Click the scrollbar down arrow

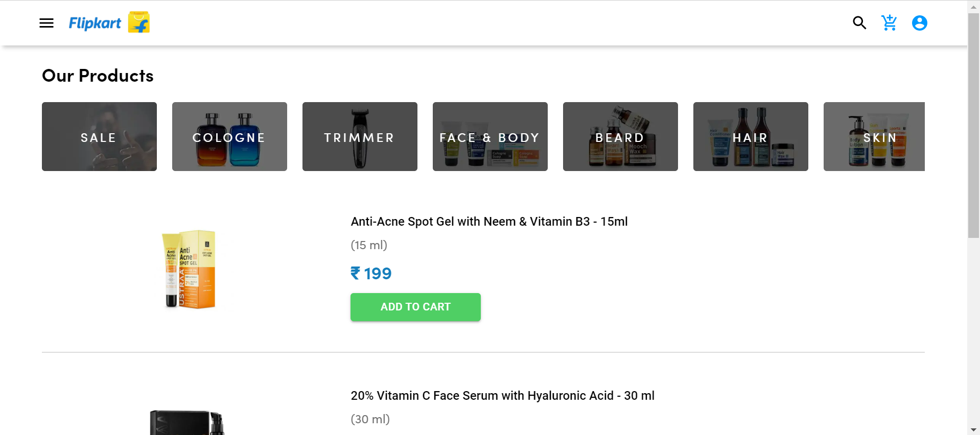pyautogui.click(x=973, y=429)
